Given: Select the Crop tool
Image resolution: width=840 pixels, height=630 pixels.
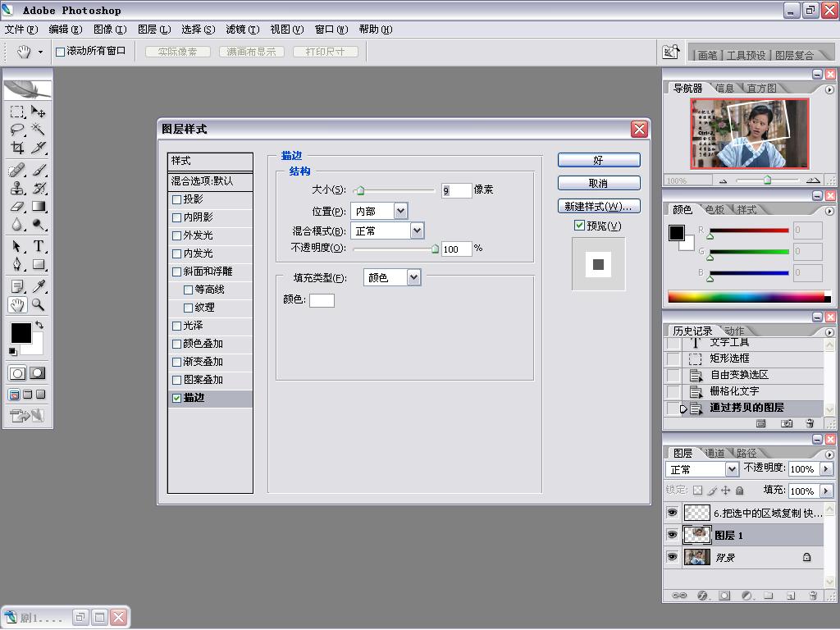Looking at the screenshot, I should (17, 147).
